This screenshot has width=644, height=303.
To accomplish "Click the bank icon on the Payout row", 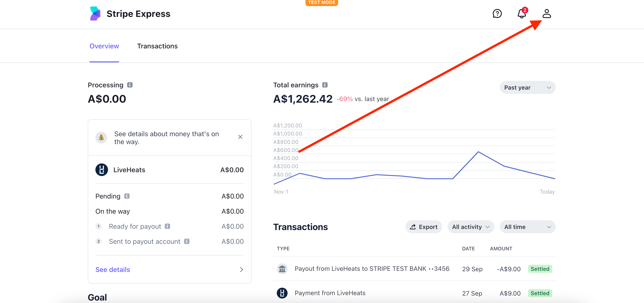I will [x=282, y=269].
